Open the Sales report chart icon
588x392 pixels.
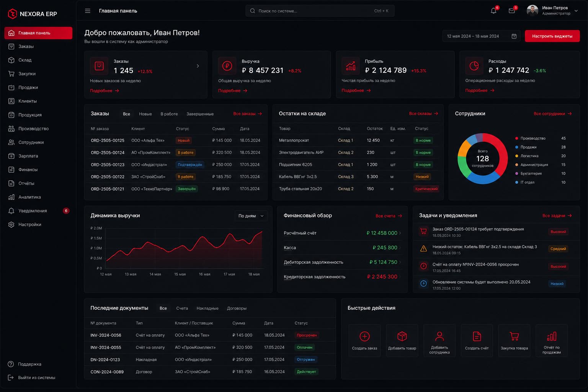(552, 336)
